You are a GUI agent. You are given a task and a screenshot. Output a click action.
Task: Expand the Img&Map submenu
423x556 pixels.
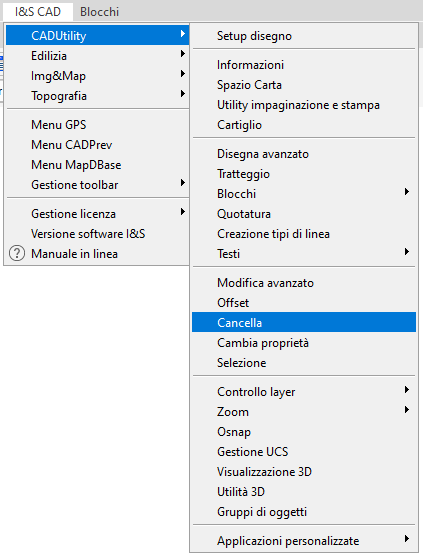pos(98,76)
